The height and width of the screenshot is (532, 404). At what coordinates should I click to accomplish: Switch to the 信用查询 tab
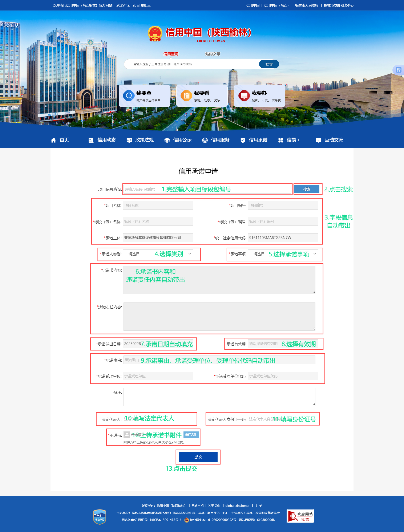point(171,54)
